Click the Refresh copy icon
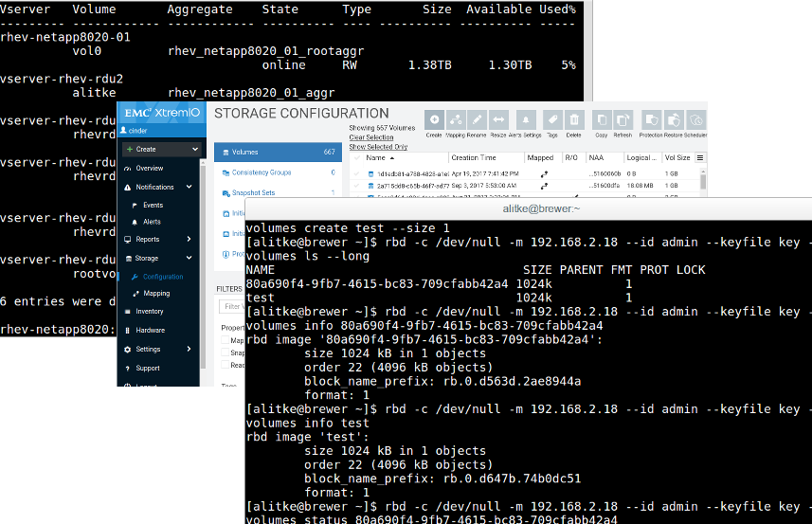This screenshot has width=812, height=524. pos(623,120)
